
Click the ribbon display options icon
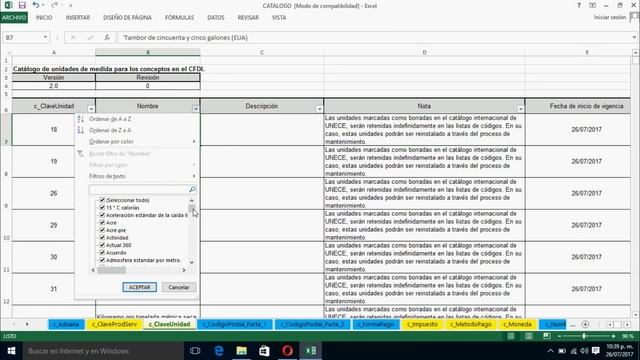[592, 5]
